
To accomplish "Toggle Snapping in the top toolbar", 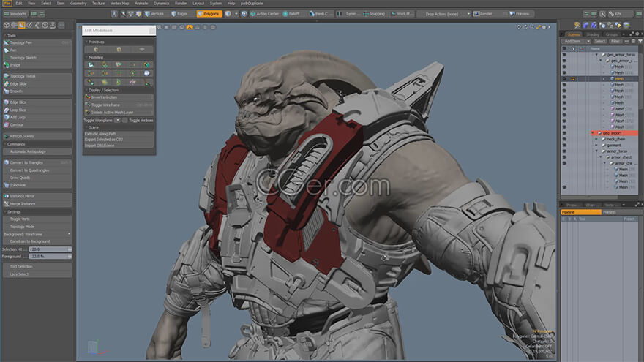I will coord(374,14).
